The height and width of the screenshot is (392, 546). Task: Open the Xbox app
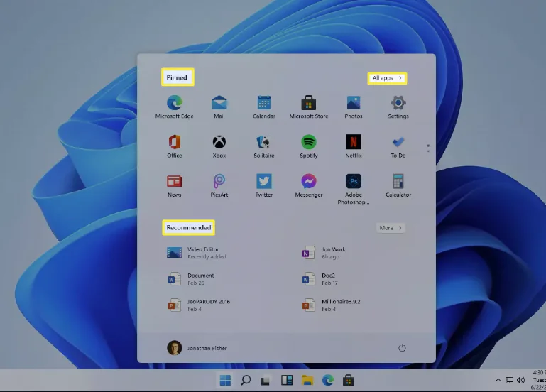pyautogui.click(x=219, y=143)
